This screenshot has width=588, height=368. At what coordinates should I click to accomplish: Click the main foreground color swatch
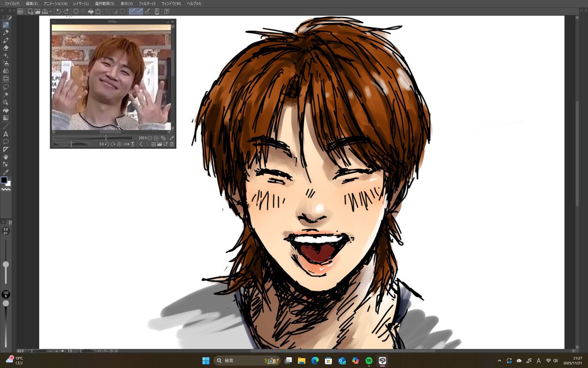(x=4, y=180)
